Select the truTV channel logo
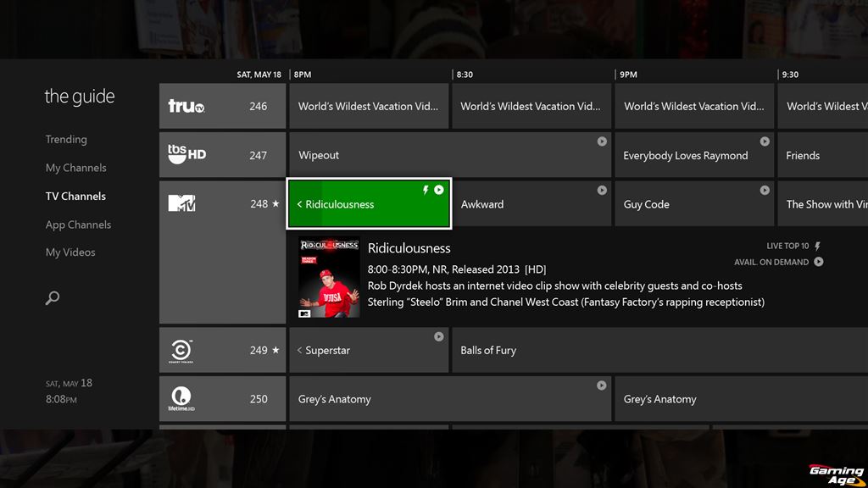Screen dimensions: 868x488 point(186,106)
